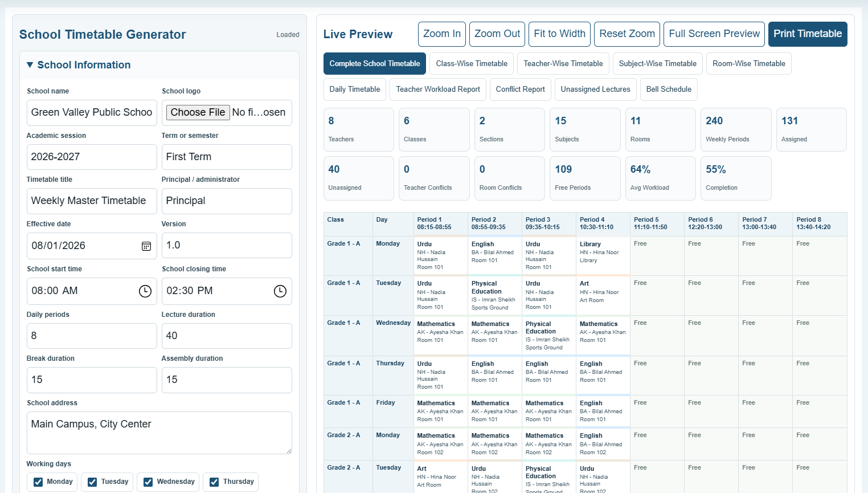Select the 15 Subjects stat card
The image size is (868, 493).
585,130
